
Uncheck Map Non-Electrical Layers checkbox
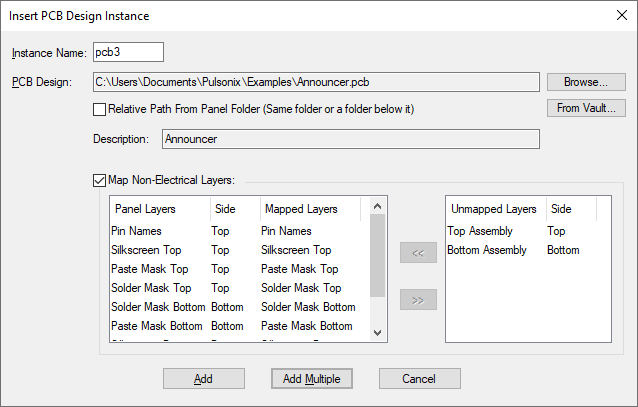[x=99, y=181]
